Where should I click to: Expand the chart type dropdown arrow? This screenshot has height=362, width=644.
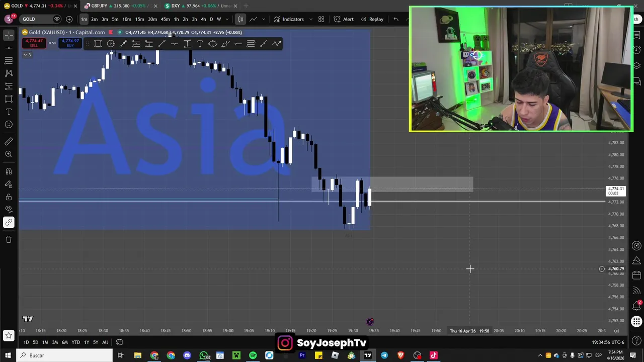point(263,19)
